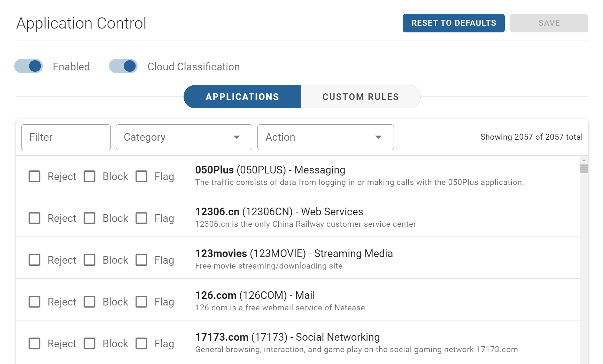The width and height of the screenshot is (603, 364).
Task: Check Flag for 126.com
Action: pyautogui.click(x=141, y=302)
